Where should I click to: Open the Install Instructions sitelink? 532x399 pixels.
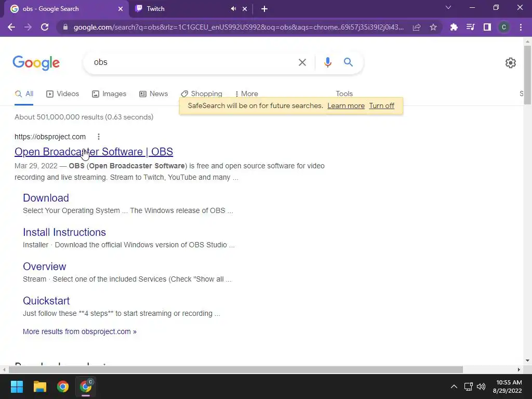tap(64, 232)
